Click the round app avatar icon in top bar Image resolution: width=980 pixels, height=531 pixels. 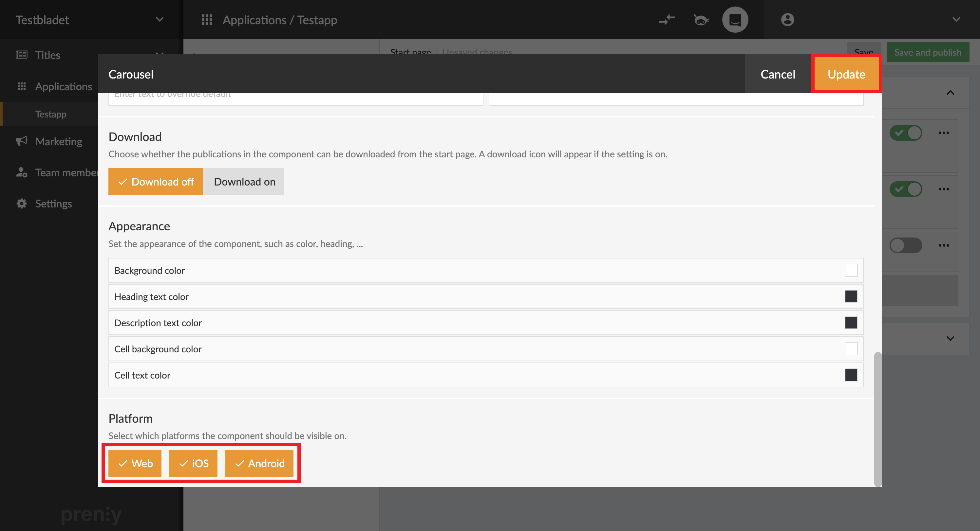pyautogui.click(x=734, y=19)
